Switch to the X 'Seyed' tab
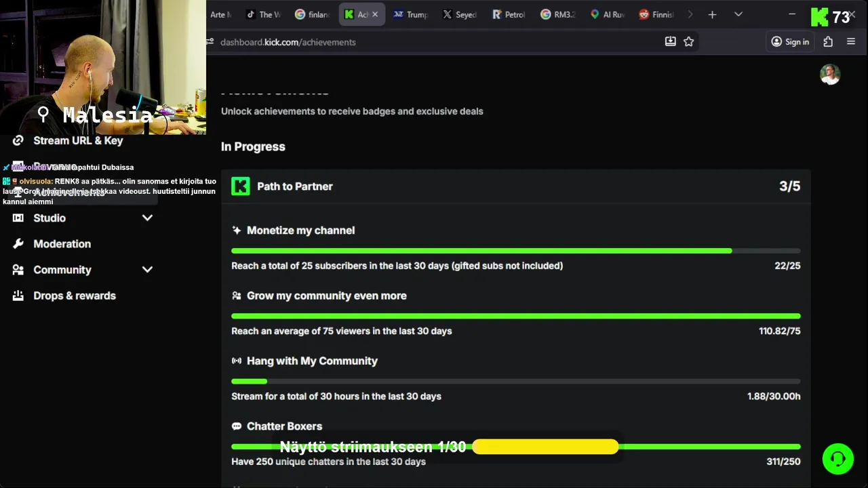The width and height of the screenshot is (868, 488). pyautogui.click(x=460, y=14)
